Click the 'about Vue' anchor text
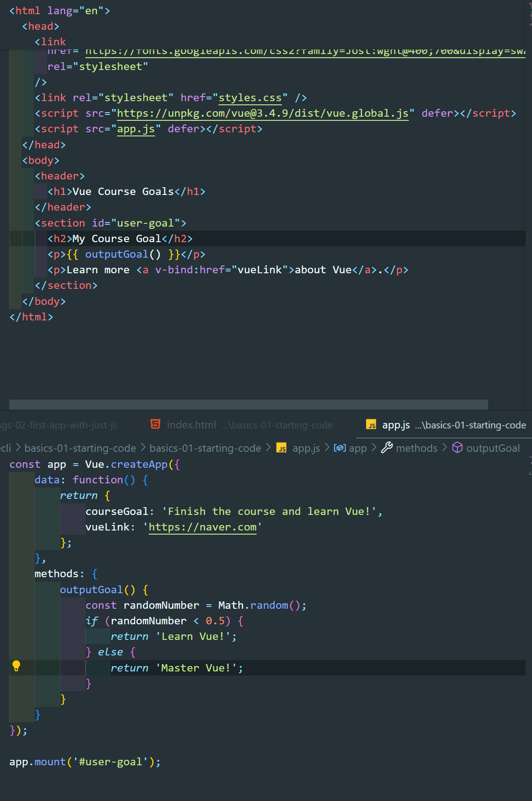532x801 pixels. point(323,270)
